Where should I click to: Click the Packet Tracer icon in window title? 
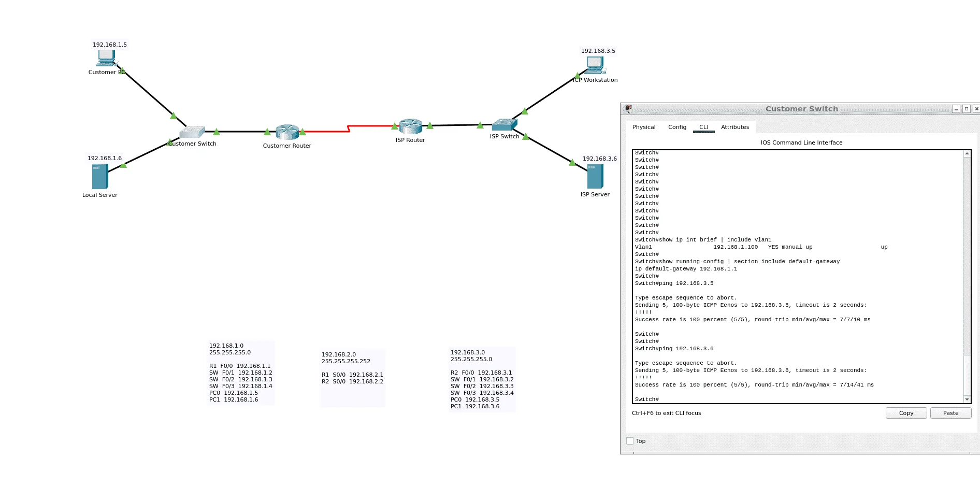(628, 109)
